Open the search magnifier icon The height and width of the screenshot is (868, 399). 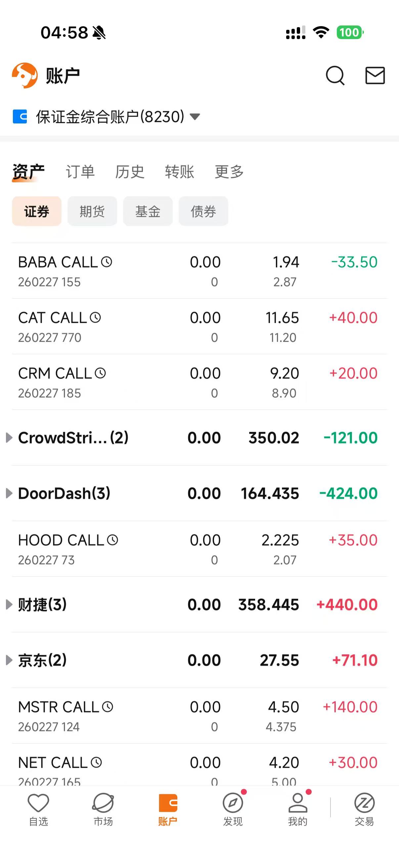pyautogui.click(x=335, y=75)
